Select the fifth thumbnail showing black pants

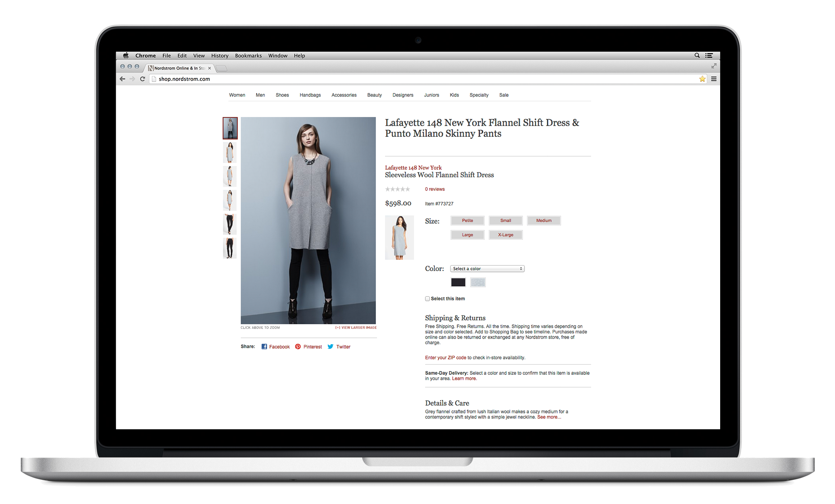[x=230, y=224]
